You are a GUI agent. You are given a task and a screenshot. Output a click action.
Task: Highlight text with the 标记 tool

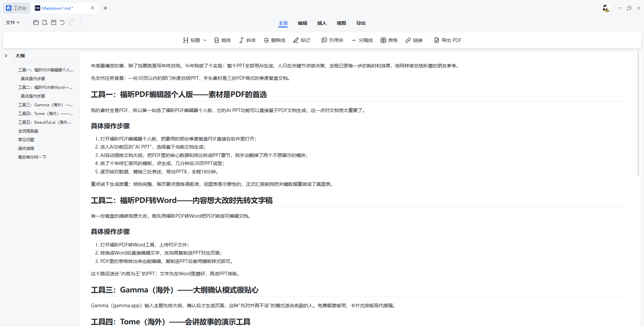point(302,40)
